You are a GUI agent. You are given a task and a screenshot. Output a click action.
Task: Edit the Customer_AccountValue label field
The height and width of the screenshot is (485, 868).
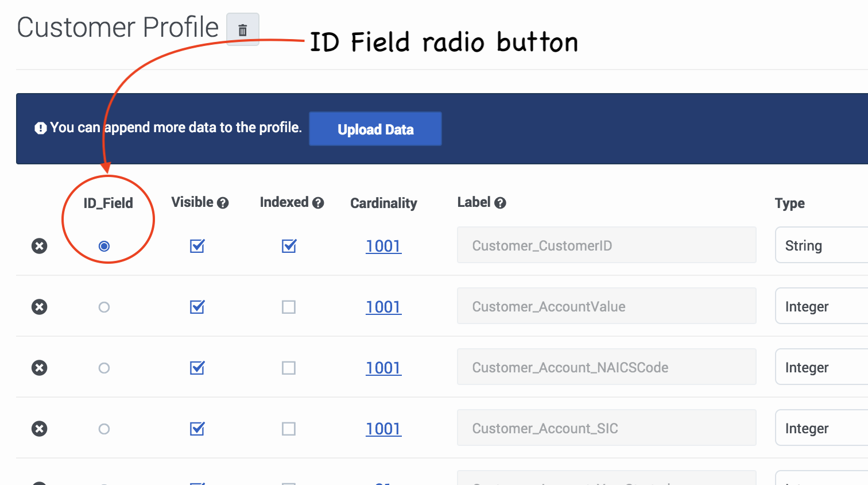[x=607, y=306]
